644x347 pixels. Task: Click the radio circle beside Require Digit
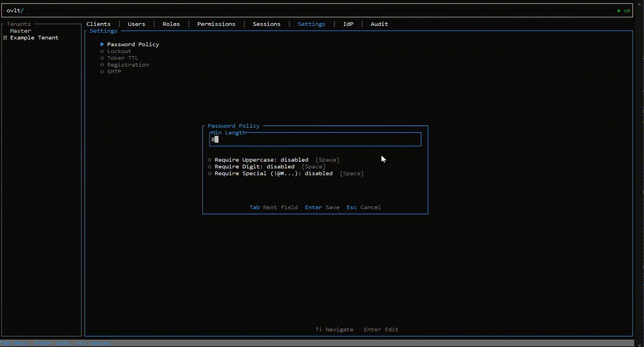point(210,167)
